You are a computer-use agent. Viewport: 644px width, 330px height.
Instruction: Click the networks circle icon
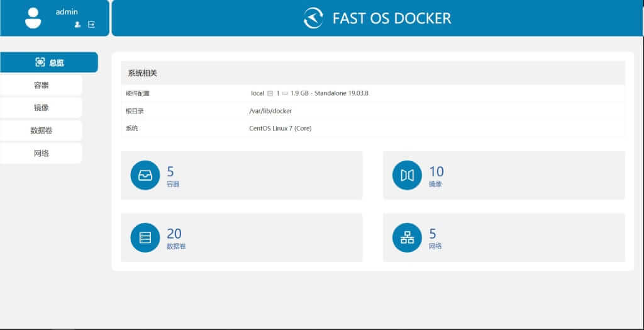pyautogui.click(x=407, y=237)
